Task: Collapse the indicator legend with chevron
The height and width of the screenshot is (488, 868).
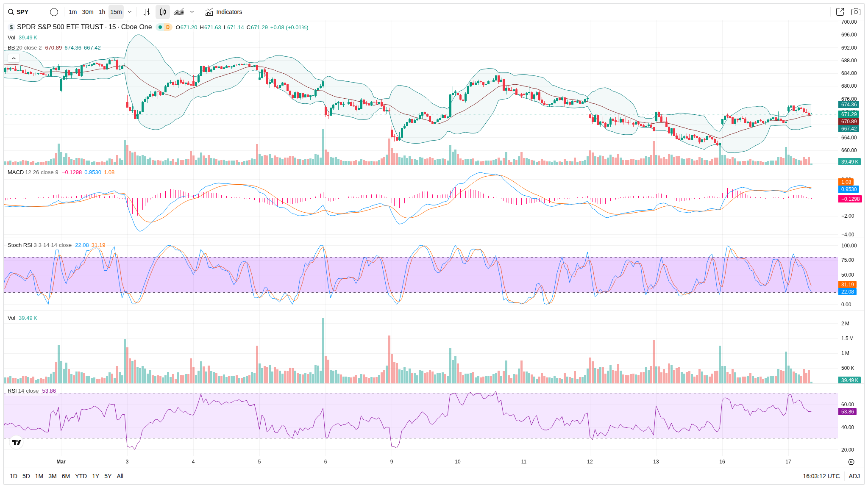Action: pos(14,58)
